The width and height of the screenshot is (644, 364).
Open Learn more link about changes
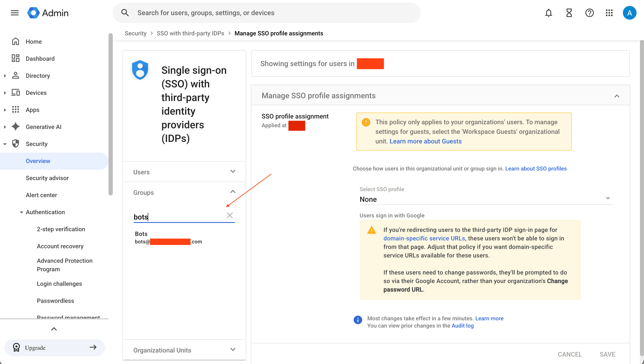pyautogui.click(x=489, y=318)
